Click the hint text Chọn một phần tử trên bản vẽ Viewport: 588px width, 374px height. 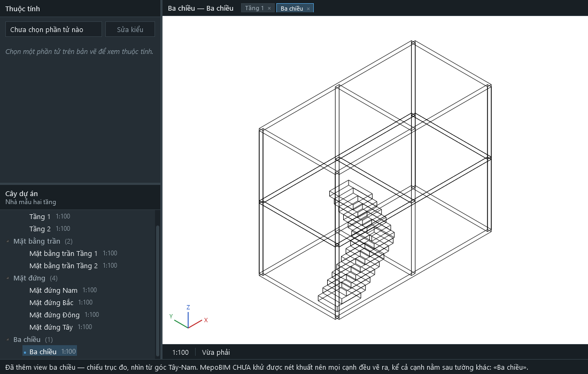click(79, 51)
